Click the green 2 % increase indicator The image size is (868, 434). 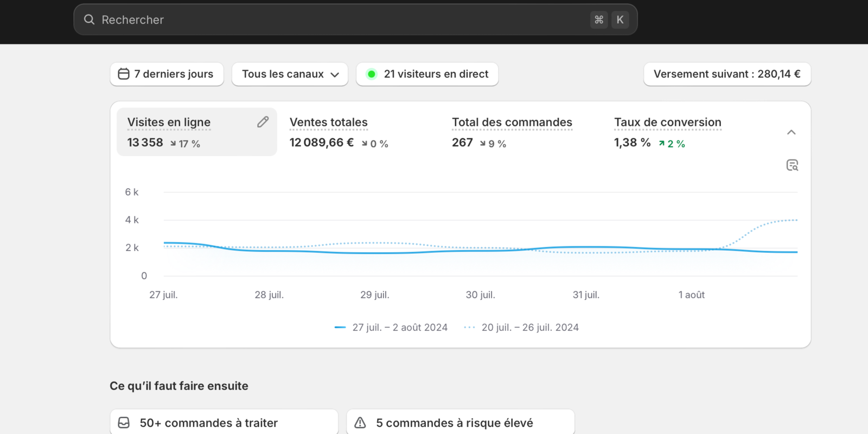[x=672, y=144]
